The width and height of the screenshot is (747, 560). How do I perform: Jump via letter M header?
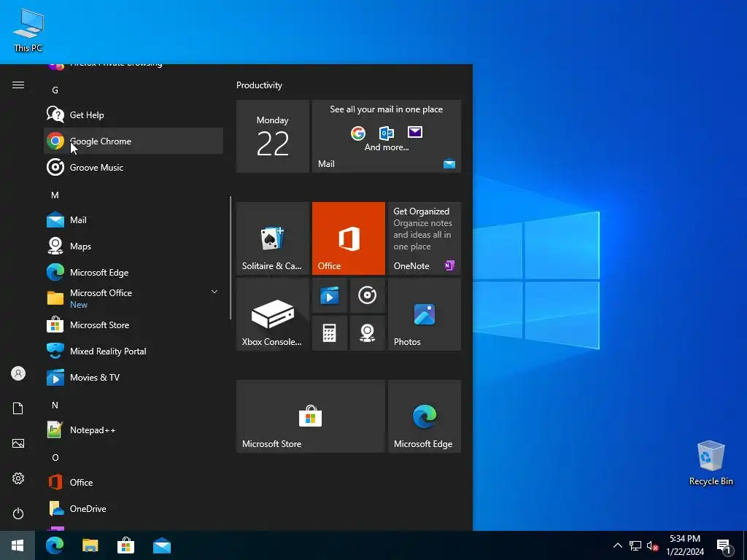tap(55, 195)
